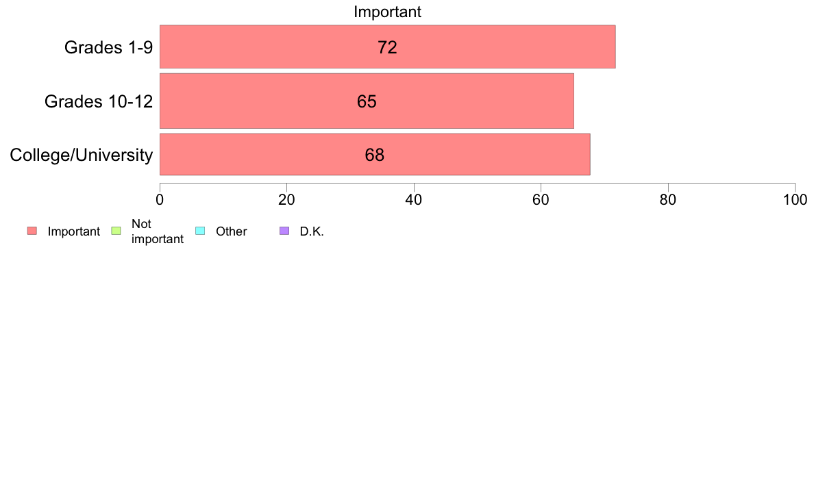Screen dimensions: 814x504
Task: Click the Grades 1-9 axis label
Action: (x=108, y=47)
